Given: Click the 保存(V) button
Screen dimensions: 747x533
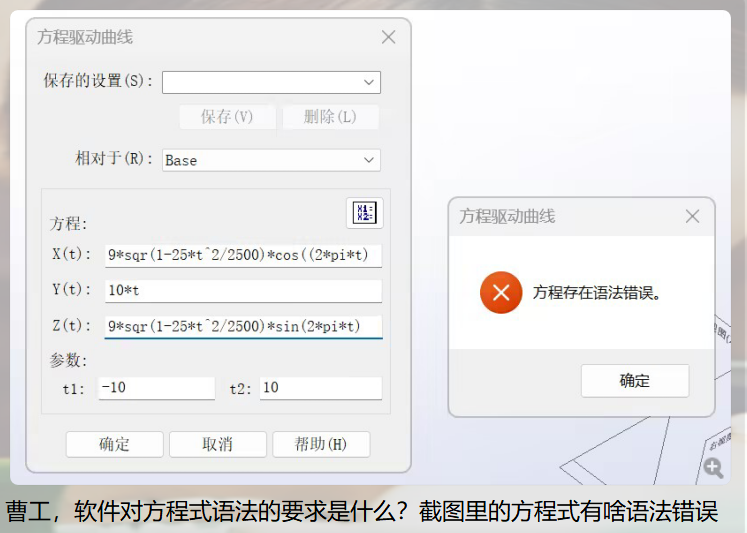Looking at the screenshot, I should point(227,117).
